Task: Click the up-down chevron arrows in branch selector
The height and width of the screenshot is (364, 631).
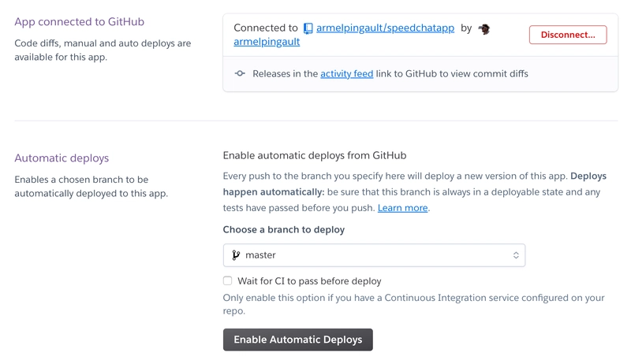Action: coord(516,255)
